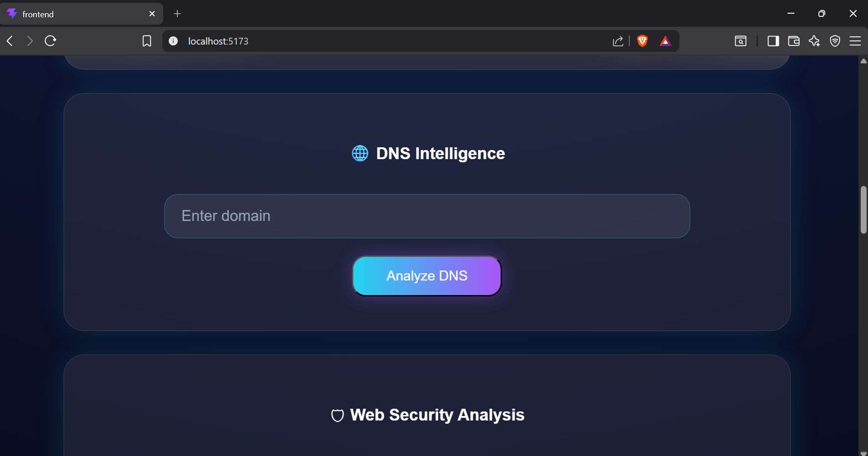The image size is (868, 456).
Task: Click the DNS Intelligence heading text
Action: pyautogui.click(x=441, y=154)
